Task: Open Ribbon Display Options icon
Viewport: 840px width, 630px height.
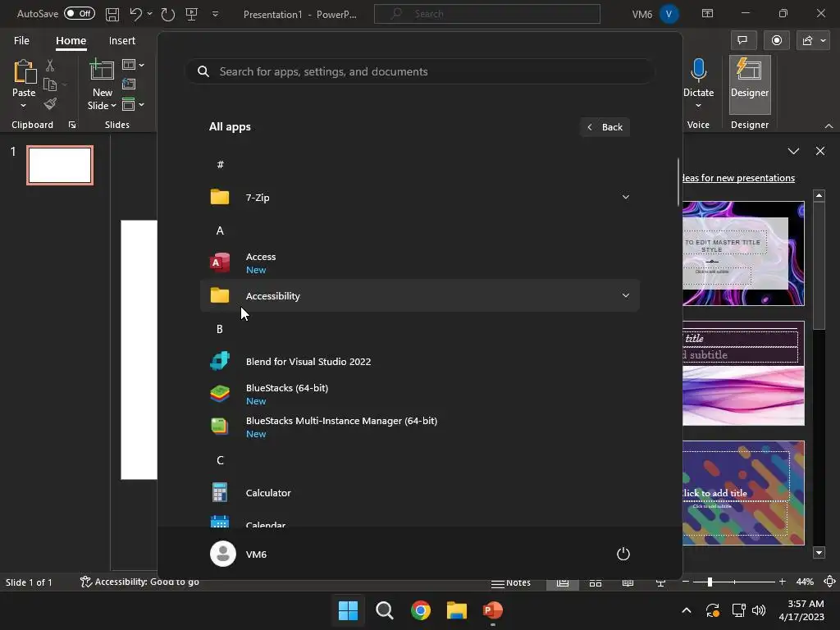Action: coord(707,13)
